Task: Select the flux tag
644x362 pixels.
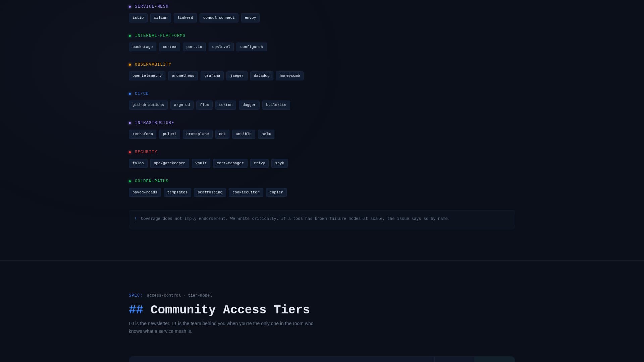Action: [204, 105]
